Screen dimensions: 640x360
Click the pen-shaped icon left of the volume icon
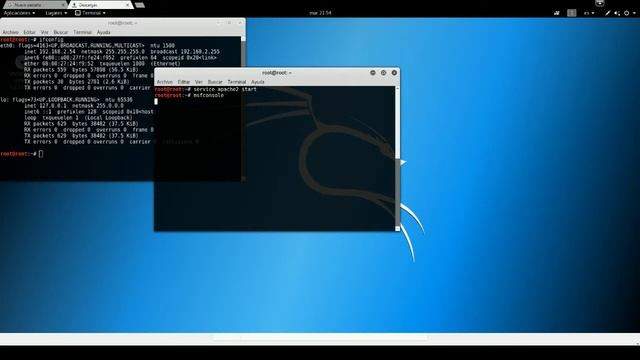[x=607, y=13]
